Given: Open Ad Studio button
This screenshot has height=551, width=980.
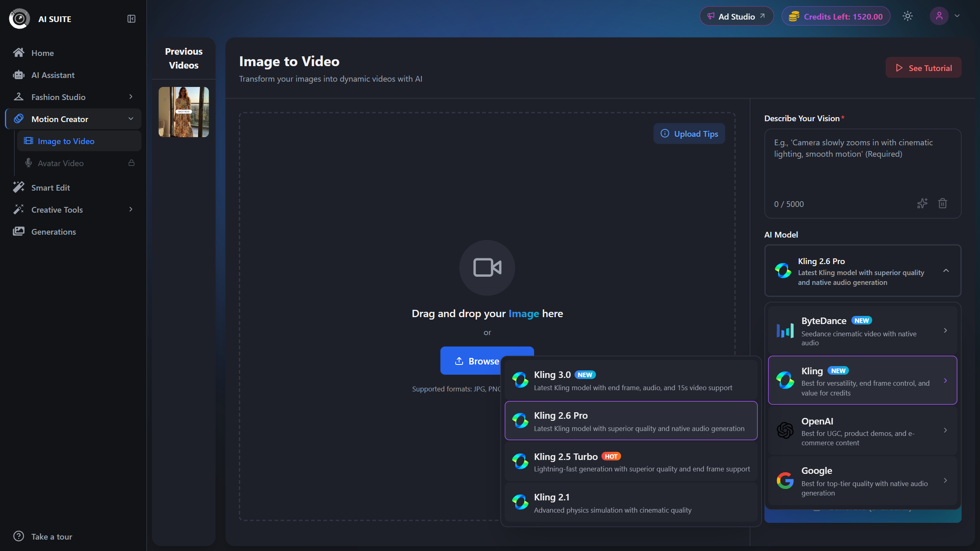Looking at the screenshot, I should pyautogui.click(x=737, y=16).
